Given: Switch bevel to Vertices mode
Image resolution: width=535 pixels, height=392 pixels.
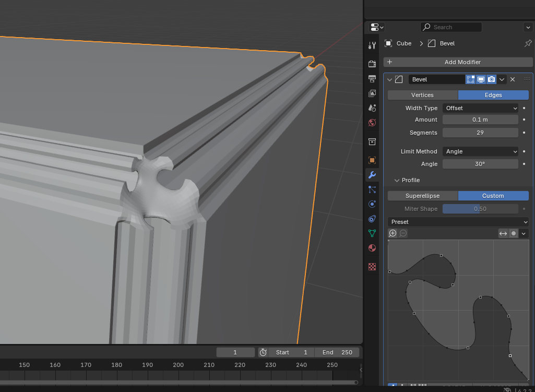Looking at the screenshot, I should pyautogui.click(x=422, y=95).
